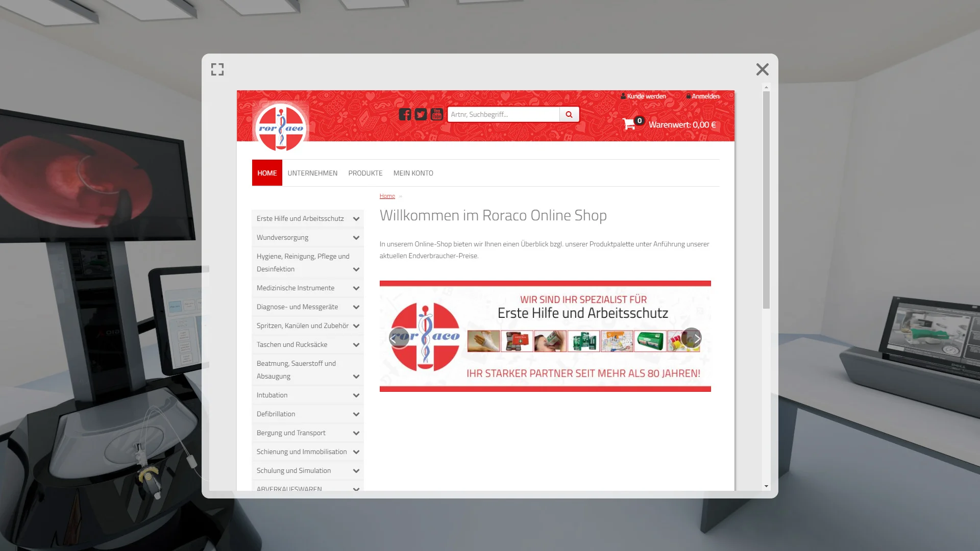The height and width of the screenshot is (551, 980).
Task: Open the Defibrillation category link
Action: coord(276,414)
